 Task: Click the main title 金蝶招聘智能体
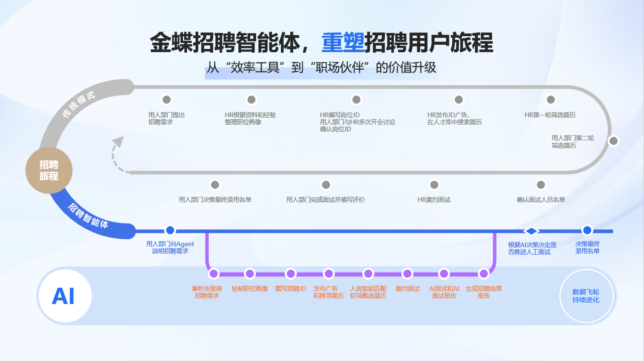[225, 43]
